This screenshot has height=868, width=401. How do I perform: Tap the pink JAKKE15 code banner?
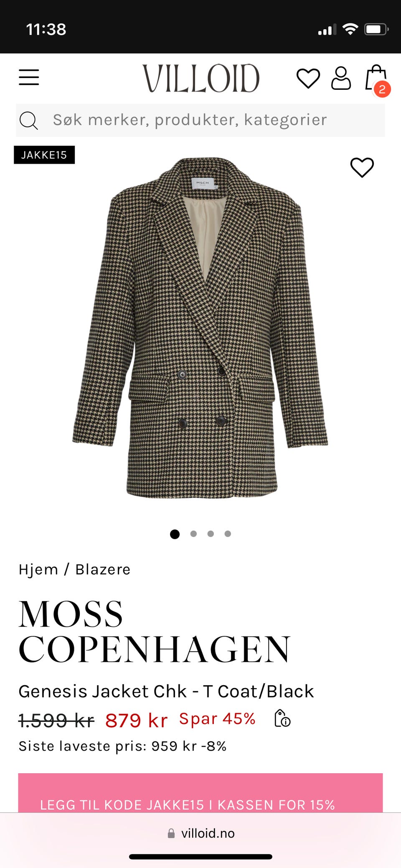(x=200, y=792)
